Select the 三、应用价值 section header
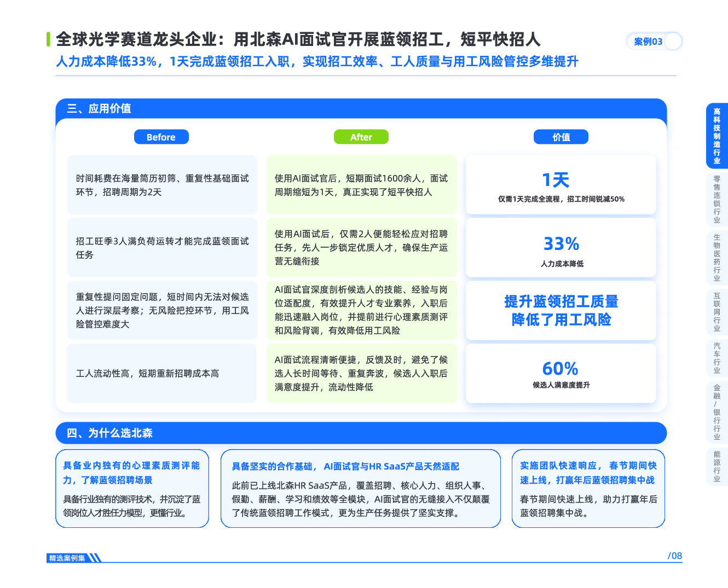728x588 pixels. pos(361,109)
